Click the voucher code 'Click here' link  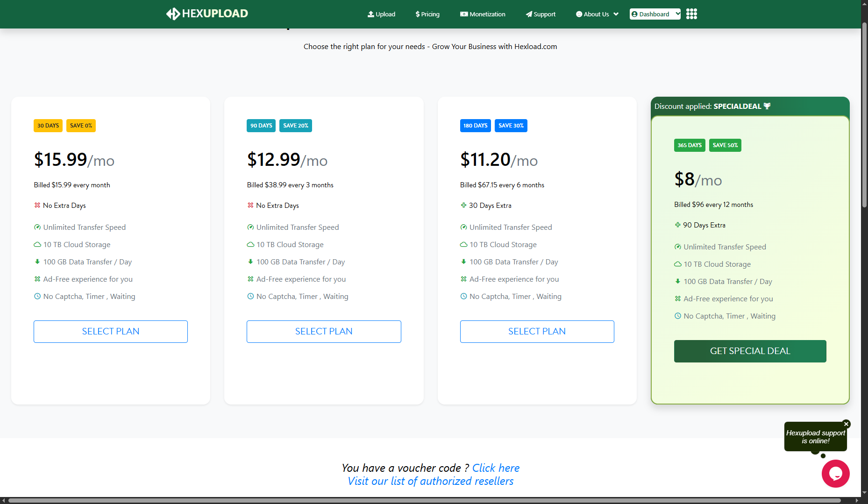pyautogui.click(x=496, y=468)
